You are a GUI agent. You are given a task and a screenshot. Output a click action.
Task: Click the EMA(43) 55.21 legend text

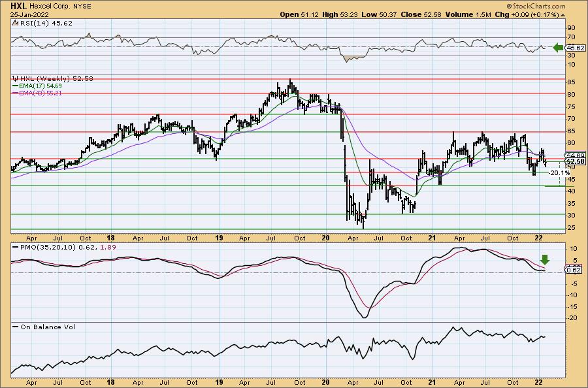(x=41, y=93)
